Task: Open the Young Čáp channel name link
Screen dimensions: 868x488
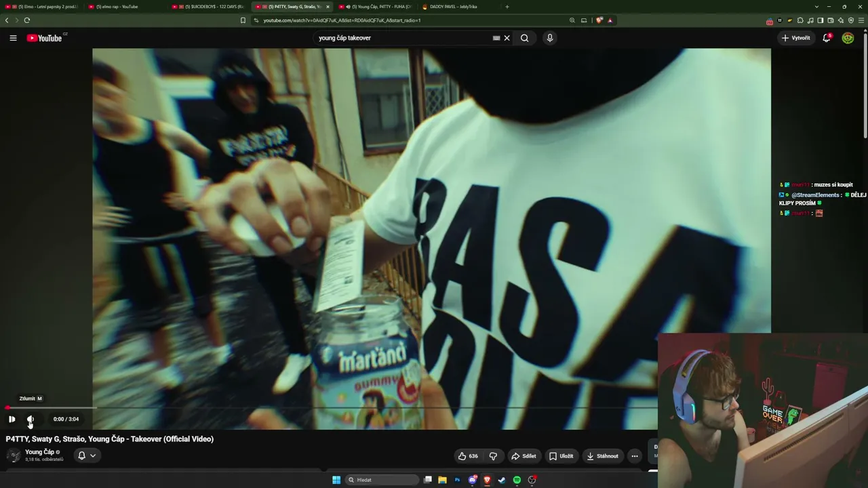Action: pyautogui.click(x=39, y=452)
